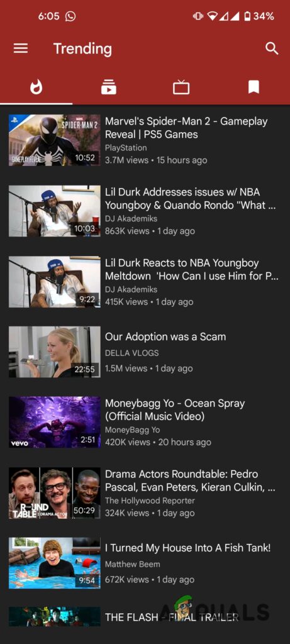This screenshot has width=290, height=644.
Task: Select the Trending flame tab icon
Action: (36, 87)
